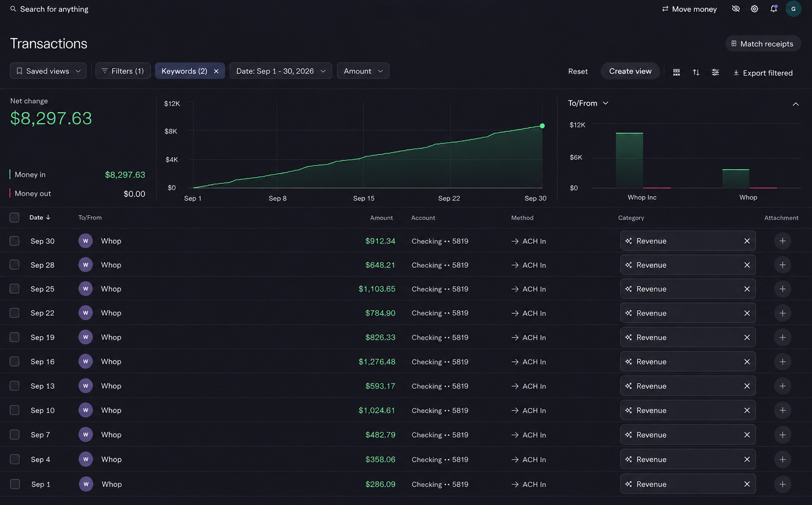Open the Amount filter dropdown
Screen dimensions: 812x505
(363, 71)
